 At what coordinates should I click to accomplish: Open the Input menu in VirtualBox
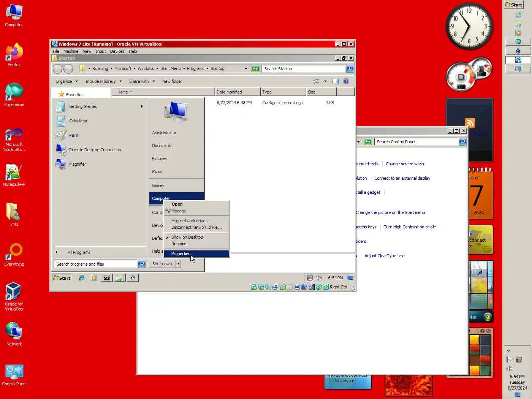(101, 51)
